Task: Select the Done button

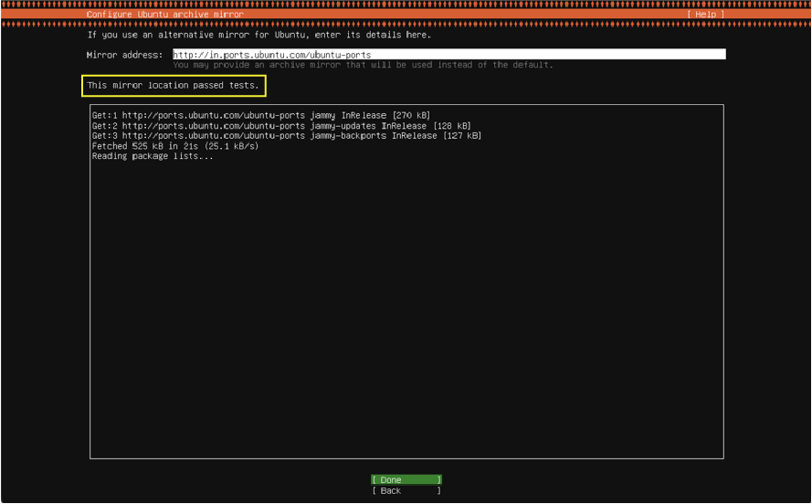Action: coord(406,479)
